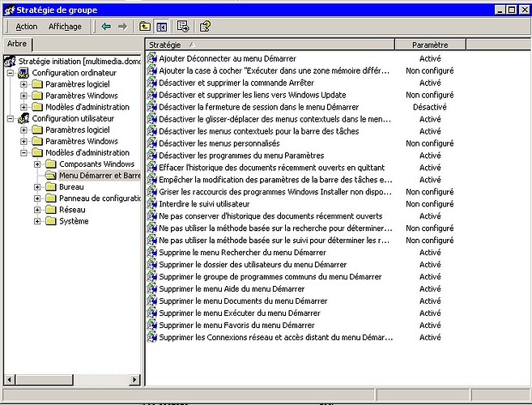Switch to the Arbre tab
The width and height of the screenshot is (532, 405).
16,44
